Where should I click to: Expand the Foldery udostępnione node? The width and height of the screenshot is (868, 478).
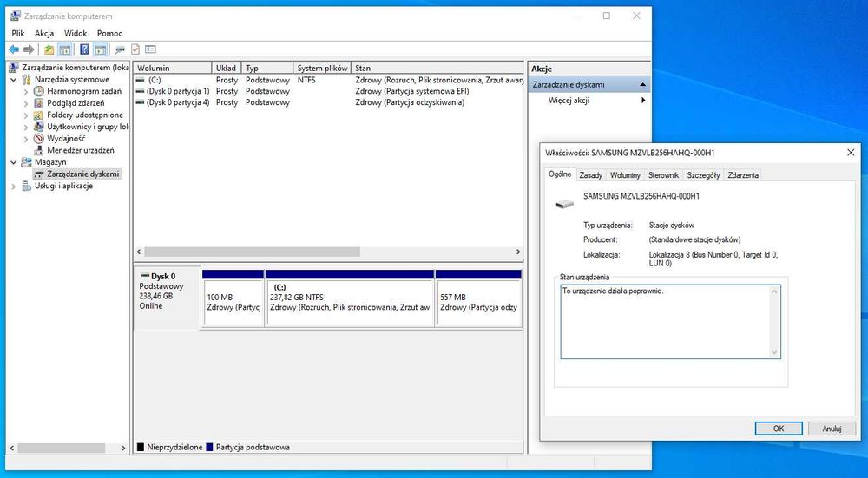click(x=26, y=115)
